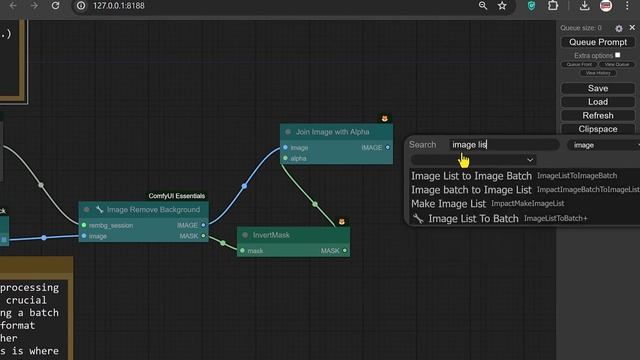Close the ComfyUI queue panel
This screenshot has width=640, height=360.
coord(632,27)
